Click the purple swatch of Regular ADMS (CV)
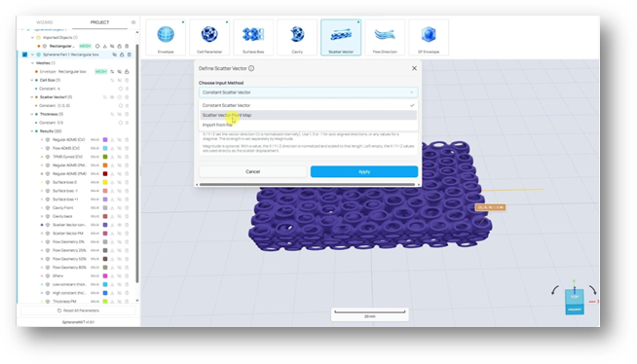The height and width of the screenshot is (364, 637). point(105,139)
